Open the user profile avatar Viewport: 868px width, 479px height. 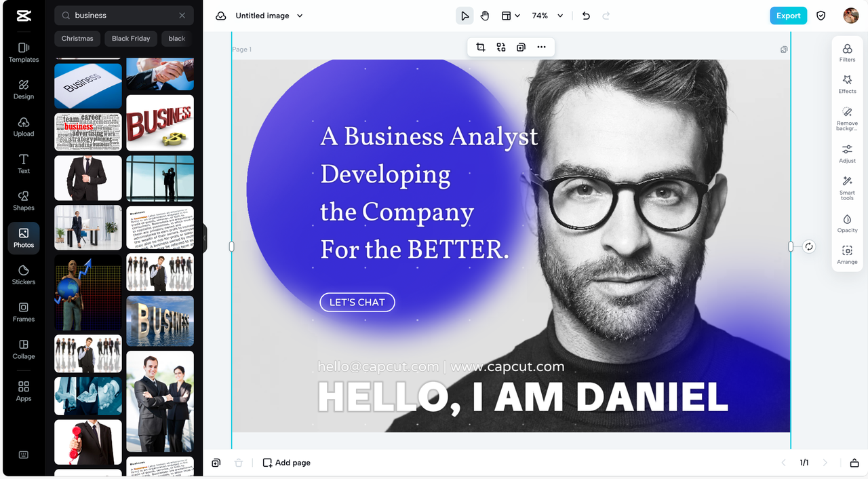pyautogui.click(x=851, y=16)
